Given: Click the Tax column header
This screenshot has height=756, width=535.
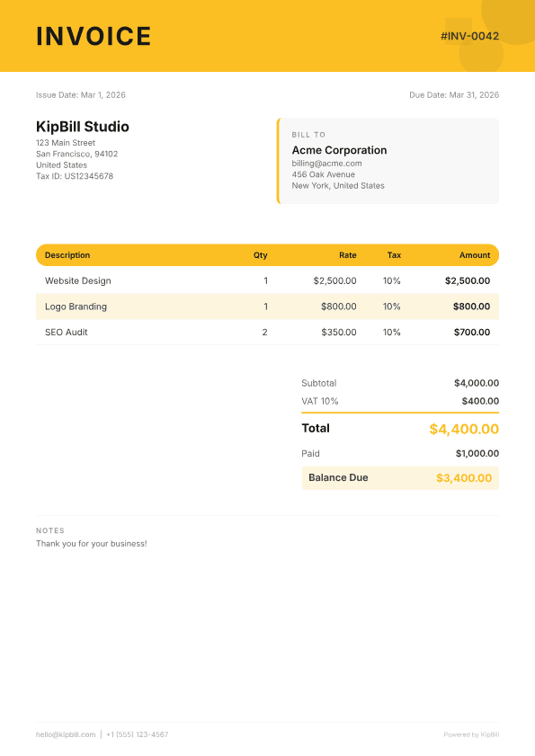Looking at the screenshot, I should click(x=394, y=255).
